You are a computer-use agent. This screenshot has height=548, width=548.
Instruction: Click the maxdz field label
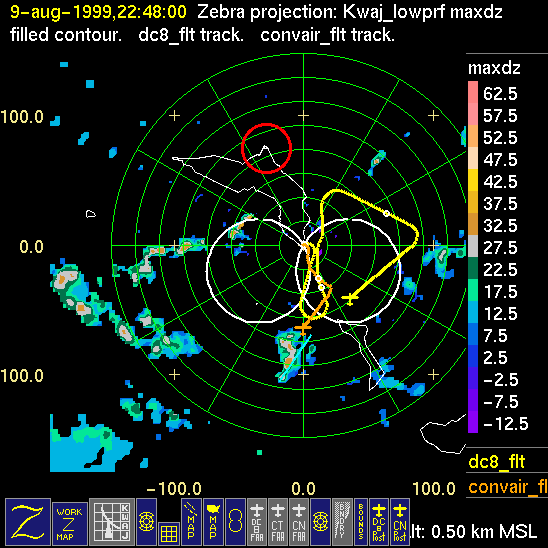coord(494,68)
